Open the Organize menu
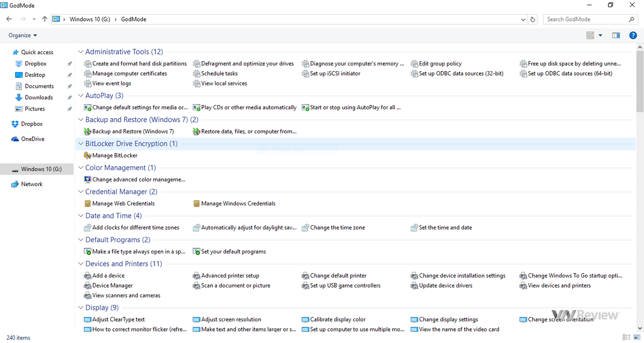644x343 pixels. tap(23, 35)
